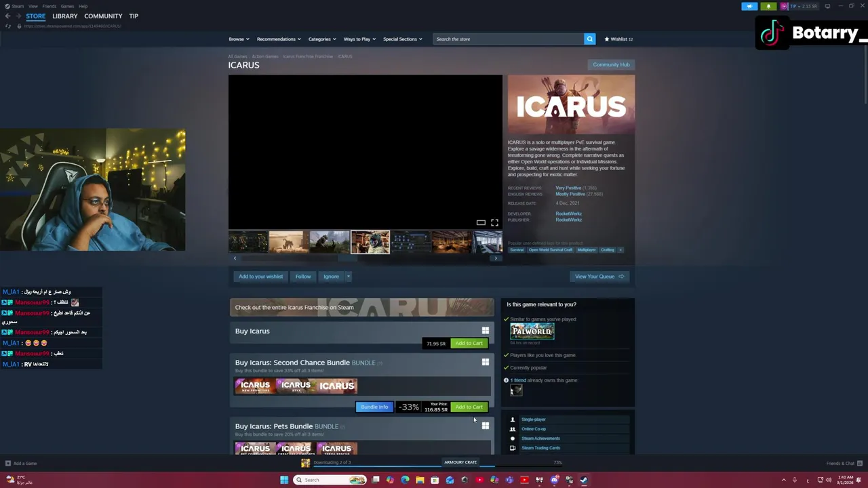The width and height of the screenshot is (868, 488).
Task: Expand the Special Sections dropdown
Action: 402,39
